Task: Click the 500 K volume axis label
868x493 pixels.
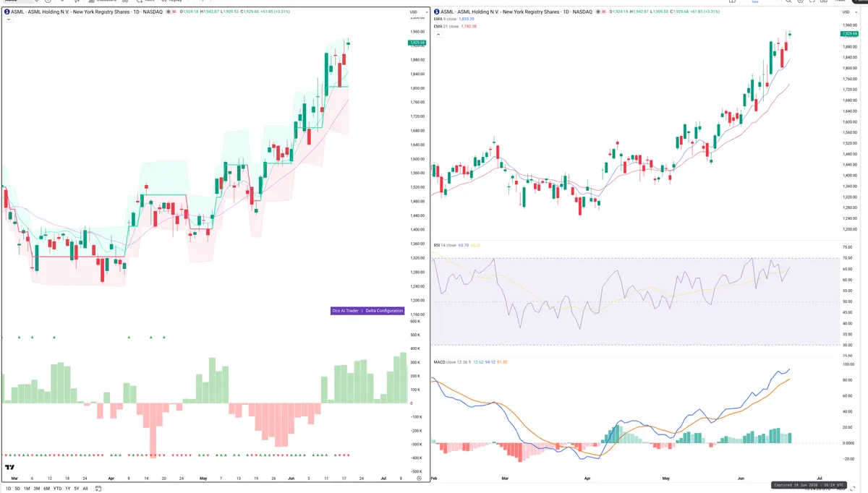Action: [415, 335]
